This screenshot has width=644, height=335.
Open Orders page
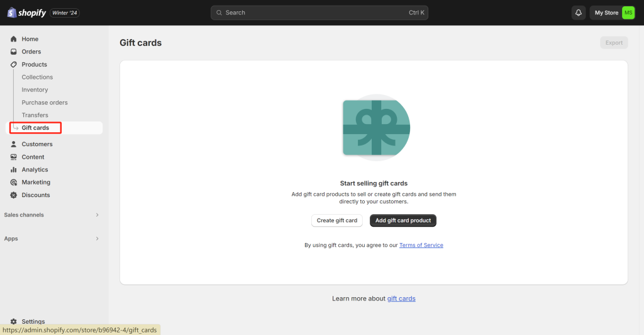(x=31, y=52)
